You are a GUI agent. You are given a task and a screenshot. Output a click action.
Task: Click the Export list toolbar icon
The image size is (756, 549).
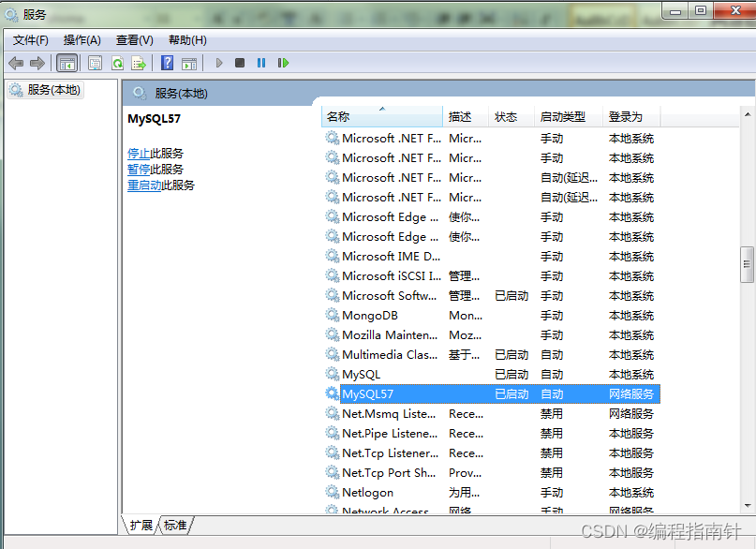pos(139,63)
